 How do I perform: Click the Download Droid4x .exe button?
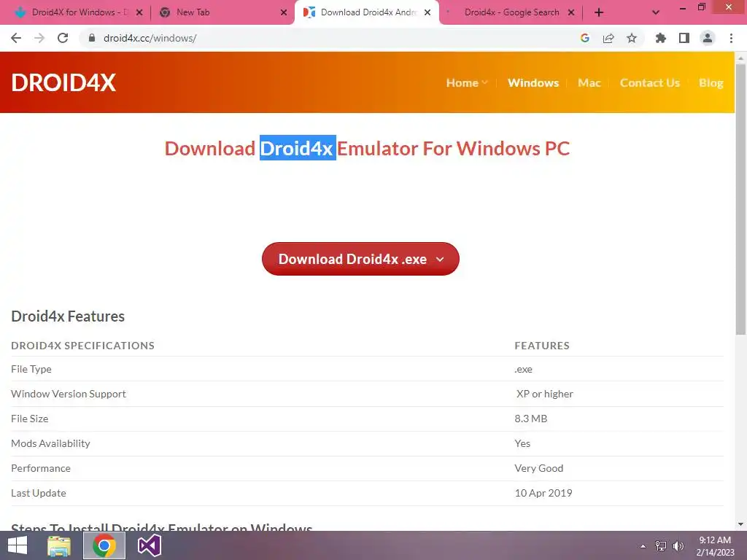point(360,259)
